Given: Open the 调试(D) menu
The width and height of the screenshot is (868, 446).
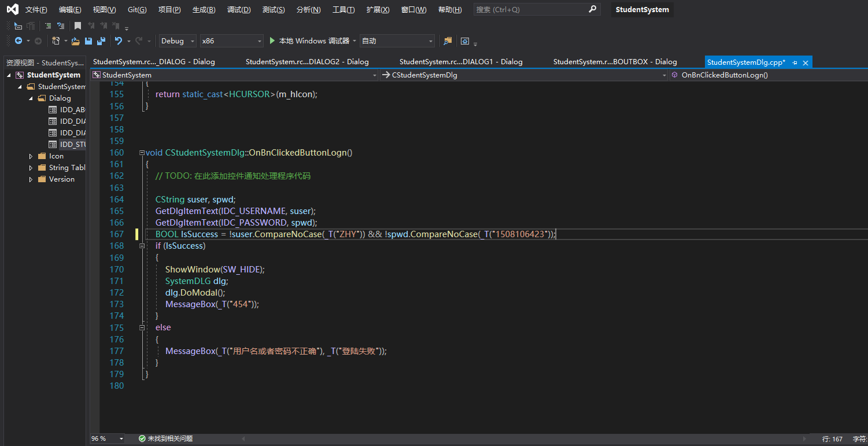Looking at the screenshot, I should click(x=239, y=10).
